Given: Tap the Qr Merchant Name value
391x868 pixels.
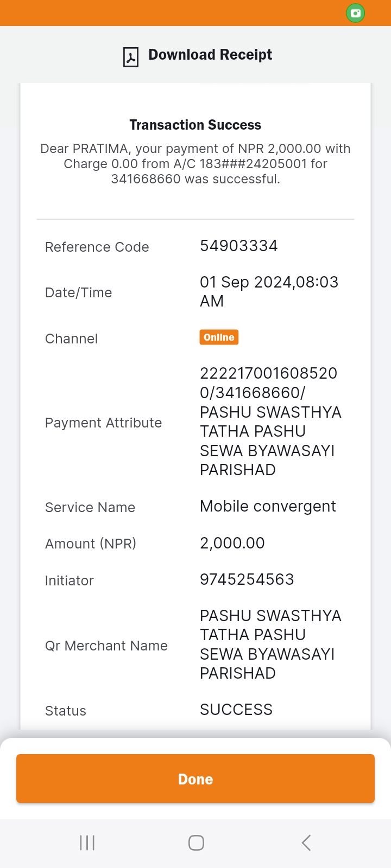Looking at the screenshot, I should [x=270, y=644].
